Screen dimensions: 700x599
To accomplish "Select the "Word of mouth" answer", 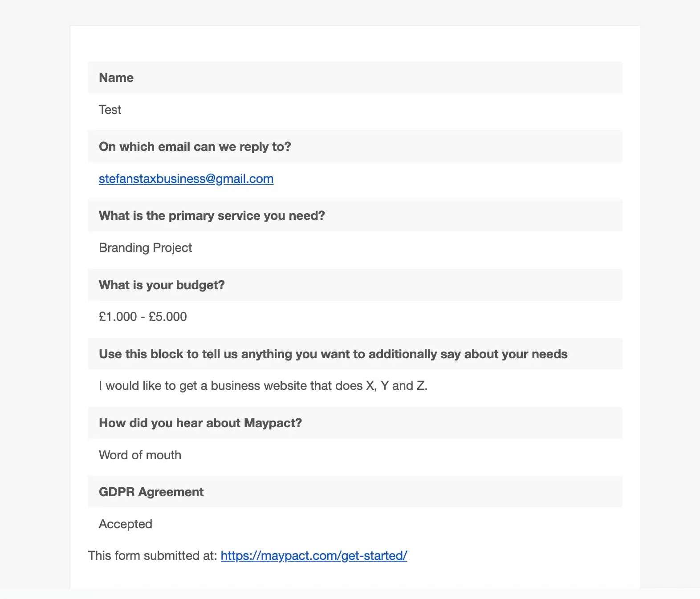I will click(140, 455).
